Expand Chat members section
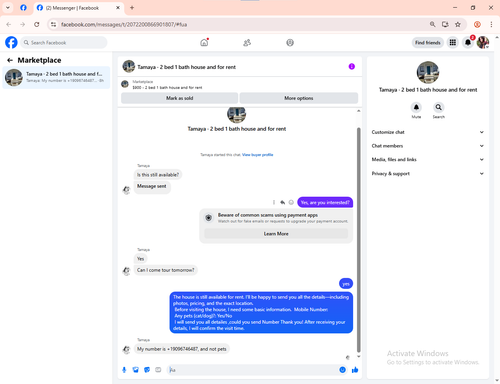Screen dimensions: 500x384 point(428,146)
